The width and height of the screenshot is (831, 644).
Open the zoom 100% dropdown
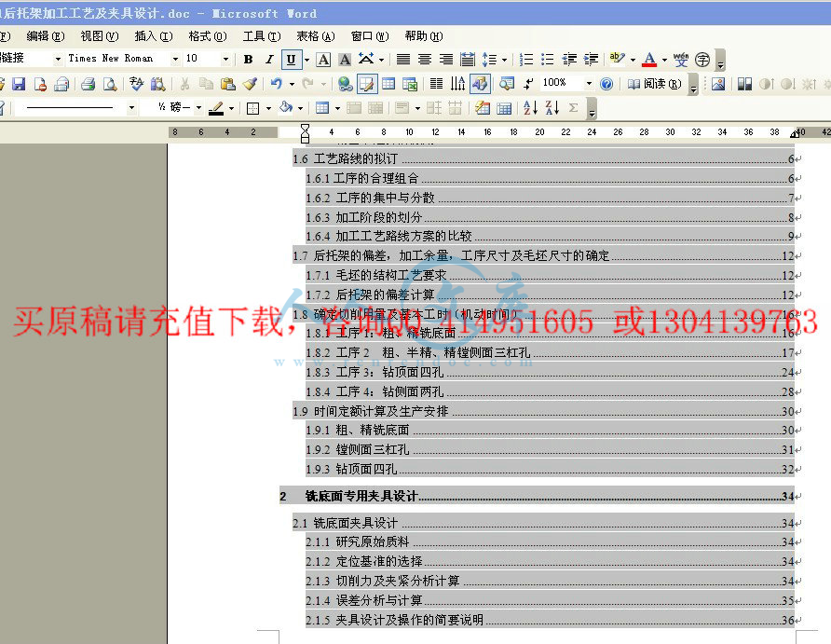click(589, 84)
